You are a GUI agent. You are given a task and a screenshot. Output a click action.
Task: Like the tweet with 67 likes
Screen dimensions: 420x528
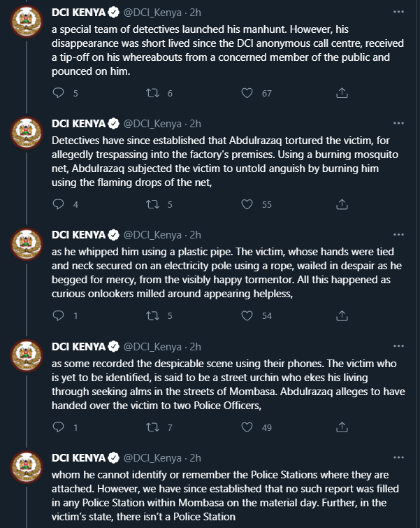[247, 93]
